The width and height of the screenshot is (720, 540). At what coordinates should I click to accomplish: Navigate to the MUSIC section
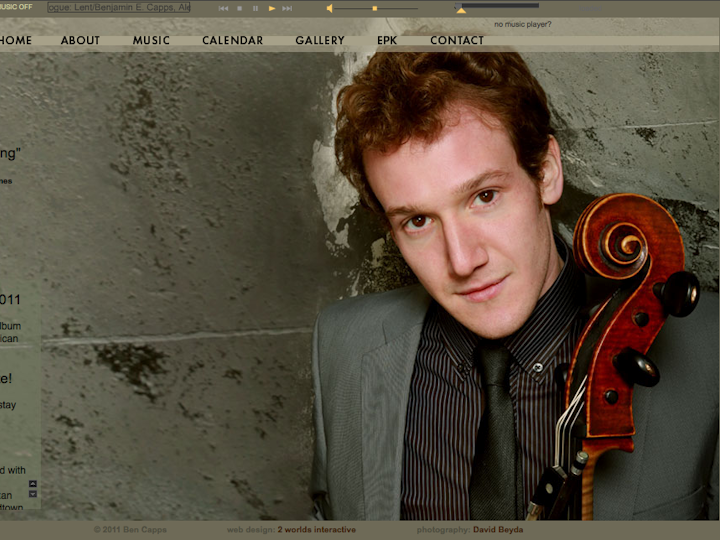151,41
